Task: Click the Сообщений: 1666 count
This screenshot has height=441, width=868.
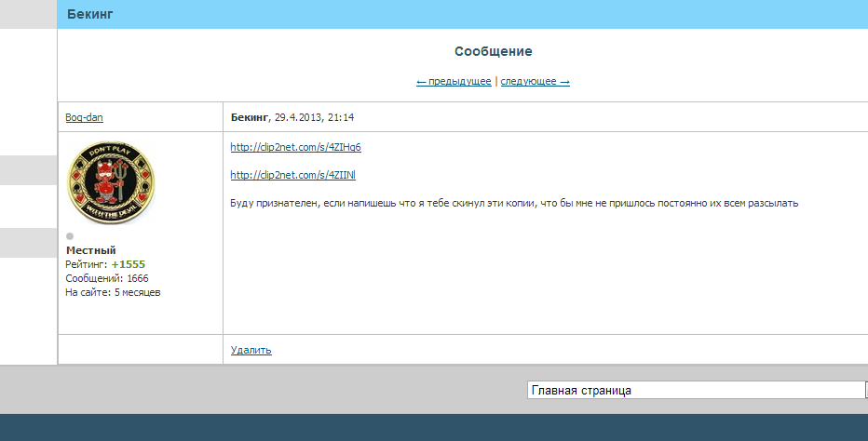Action: pos(107,278)
